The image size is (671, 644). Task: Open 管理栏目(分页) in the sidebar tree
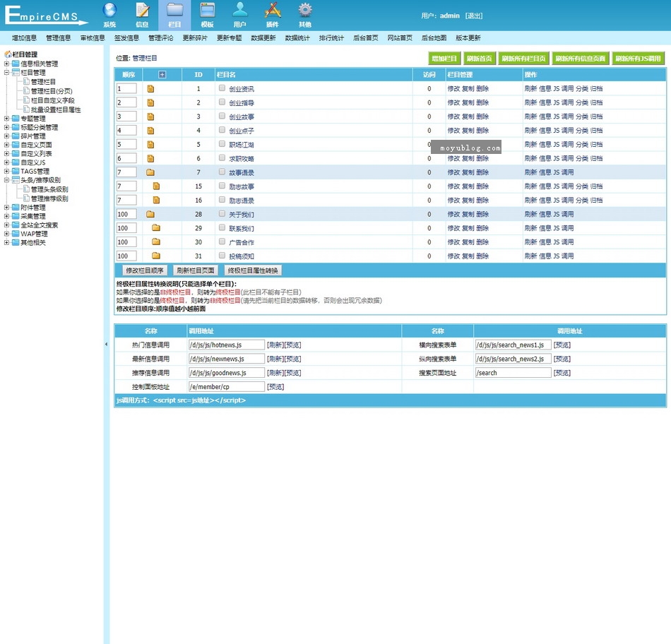point(52,91)
